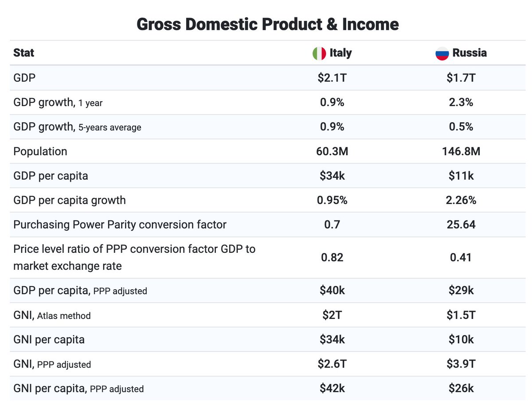This screenshot has height=413, width=532.
Task: Select the GDP growth 5-years average label
Action: (x=77, y=127)
